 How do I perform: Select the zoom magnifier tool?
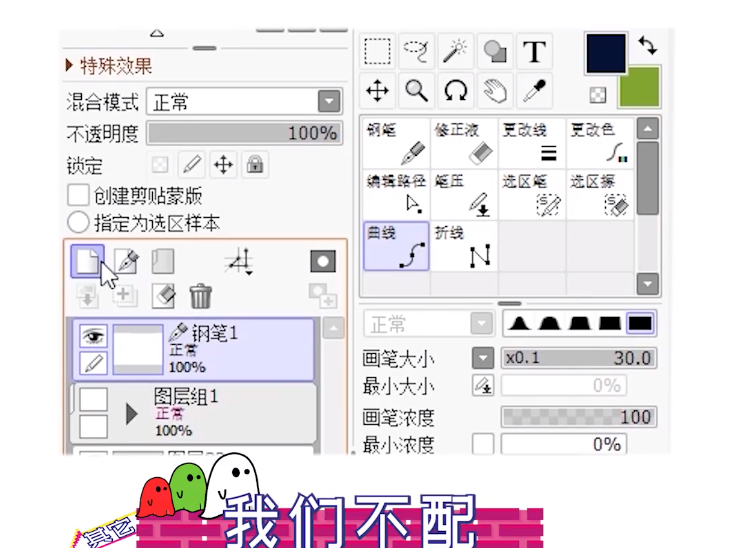(416, 90)
